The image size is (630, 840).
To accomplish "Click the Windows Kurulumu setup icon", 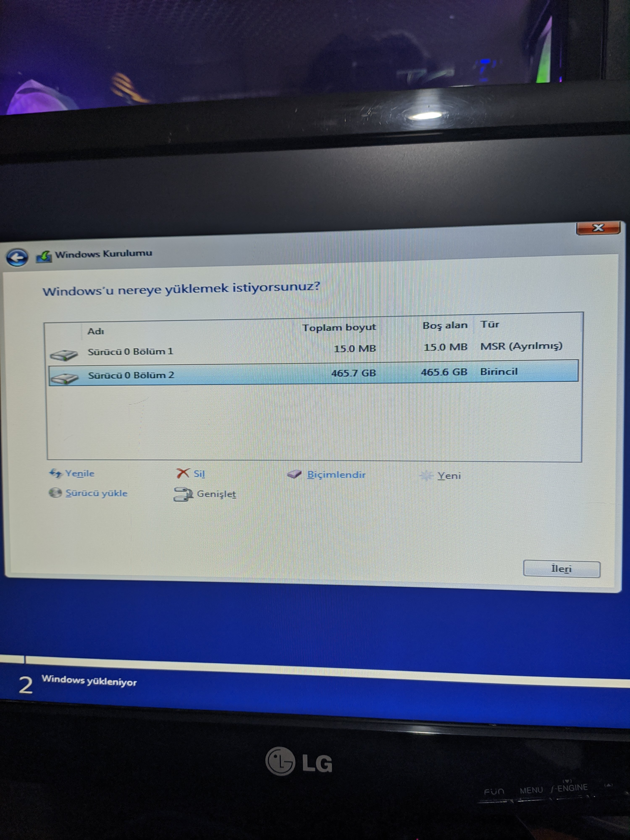I will tap(44, 257).
